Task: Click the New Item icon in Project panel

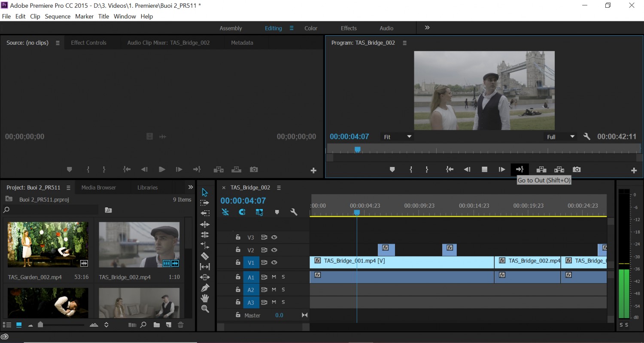Action: coord(169,325)
